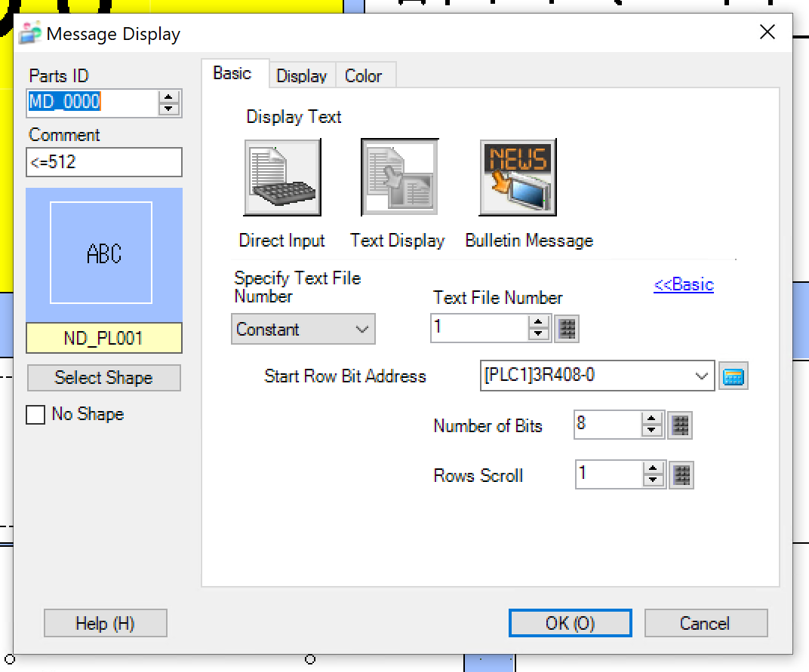Open keypad icon next to Text File Number
809x672 pixels.
[567, 329]
